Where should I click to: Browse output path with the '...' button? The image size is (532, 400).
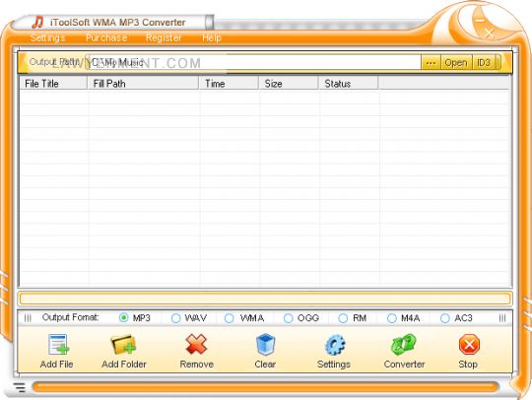coord(431,63)
